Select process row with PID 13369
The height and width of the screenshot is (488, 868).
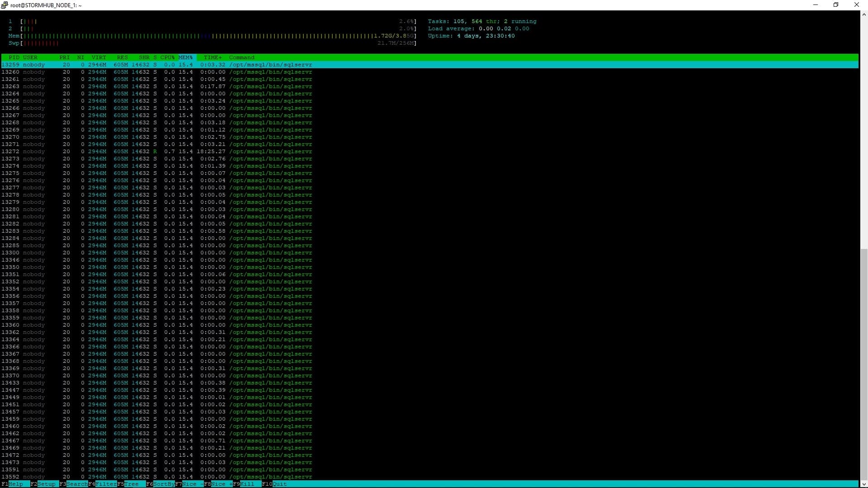(x=157, y=368)
